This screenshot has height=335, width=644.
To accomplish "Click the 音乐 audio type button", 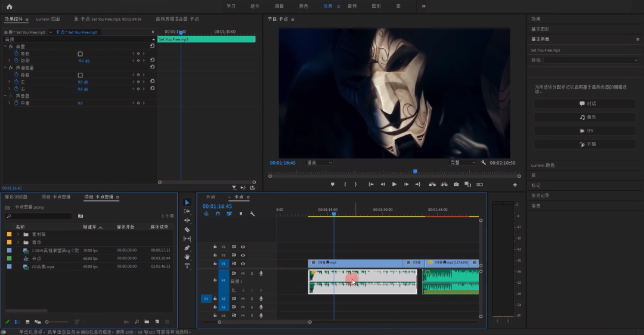I will pos(584,117).
